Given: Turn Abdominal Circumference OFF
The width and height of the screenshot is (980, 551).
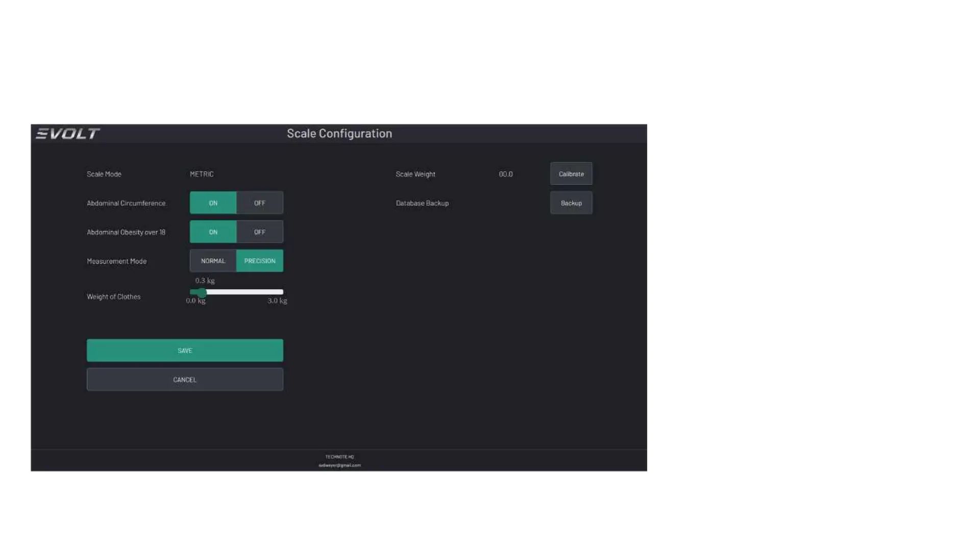Looking at the screenshot, I should tap(260, 203).
